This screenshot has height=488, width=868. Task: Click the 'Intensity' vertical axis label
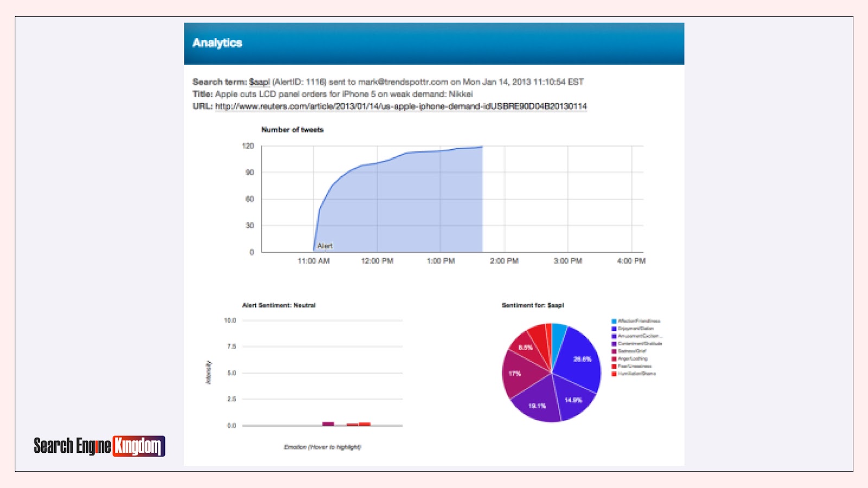tap(208, 373)
